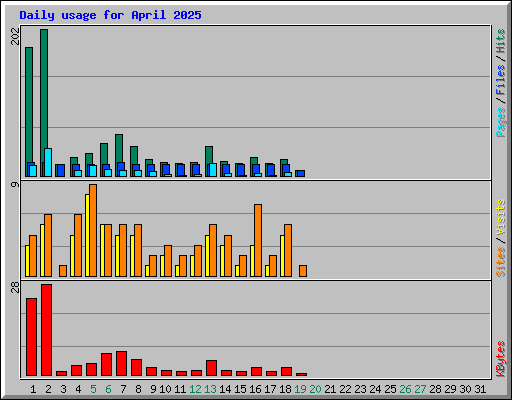Click the "Daily usage for April 2025" title
Viewport: 512px width, 400px height.
(x=110, y=15)
